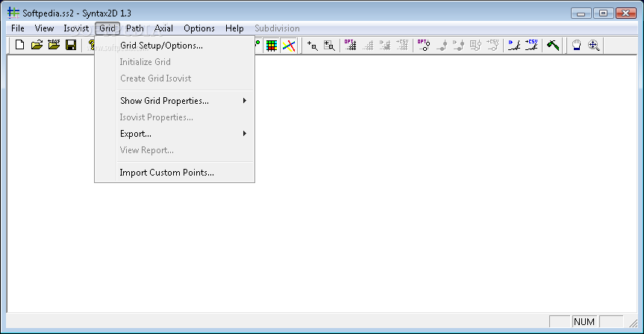Expand the Export submenu
644x334 pixels.
coord(175,134)
